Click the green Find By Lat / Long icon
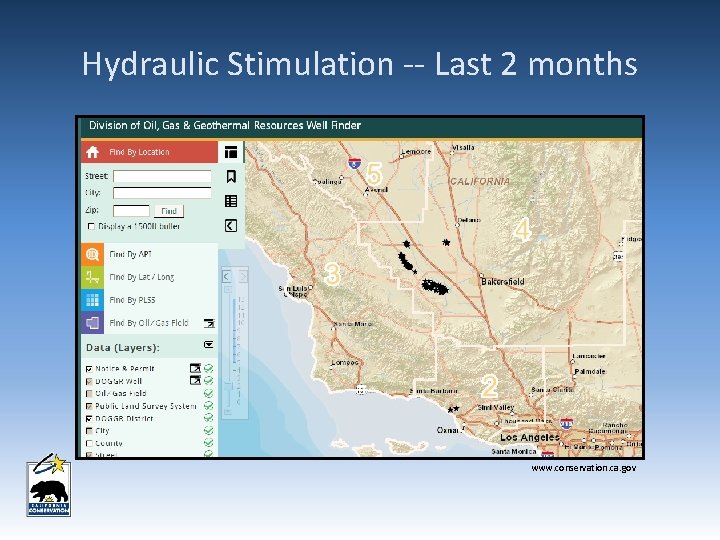Viewport: 720px width, 540px height. 92,277
